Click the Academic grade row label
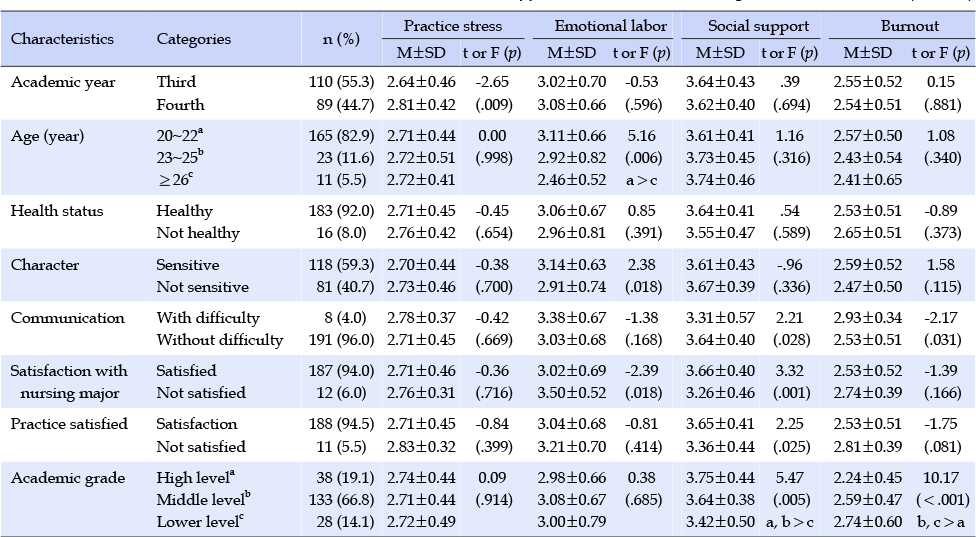The height and width of the screenshot is (537, 976). pyautogui.click(x=60, y=478)
